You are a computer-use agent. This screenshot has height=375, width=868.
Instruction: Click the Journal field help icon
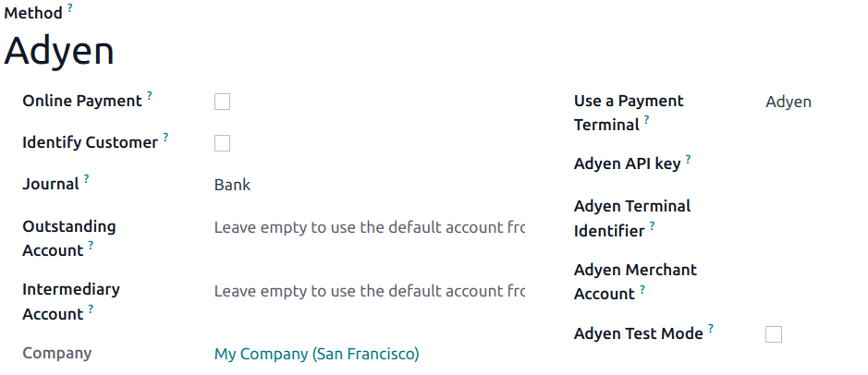(x=86, y=178)
